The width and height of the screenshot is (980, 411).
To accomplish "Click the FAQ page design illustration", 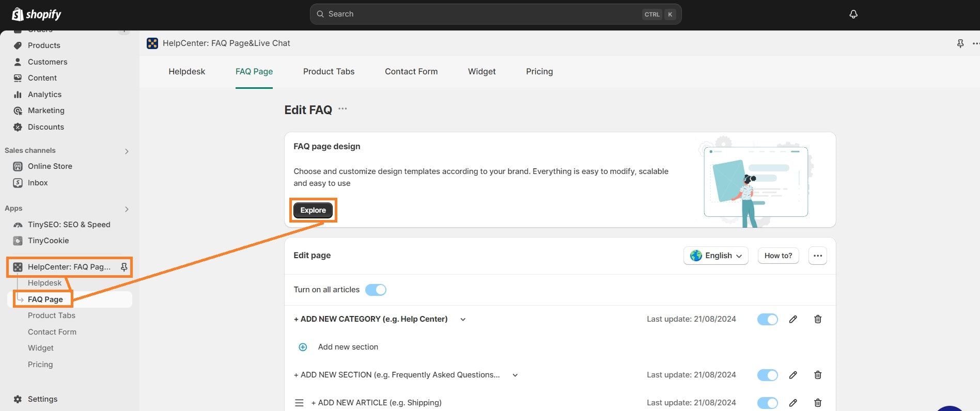I will (756, 181).
